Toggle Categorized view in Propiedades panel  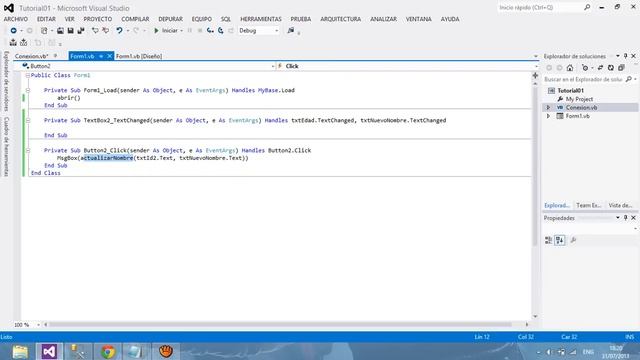[x=549, y=240]
